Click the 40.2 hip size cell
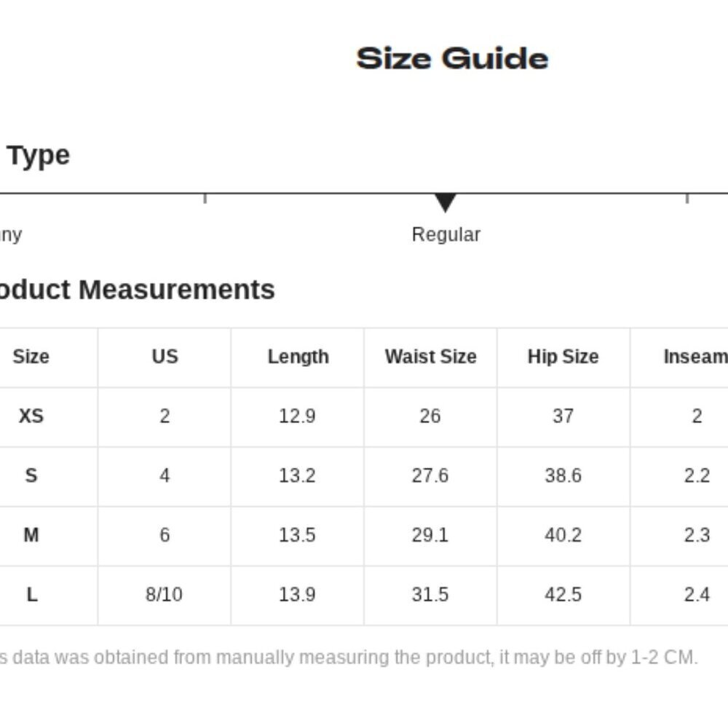The height and width of the screenshot is (728, 728). [563, 536]
